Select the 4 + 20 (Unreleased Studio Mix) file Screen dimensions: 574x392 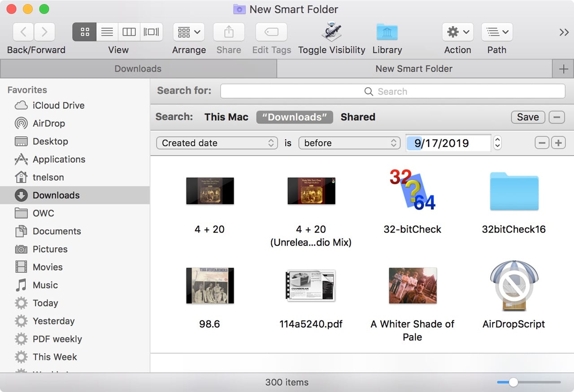point(311,191)
